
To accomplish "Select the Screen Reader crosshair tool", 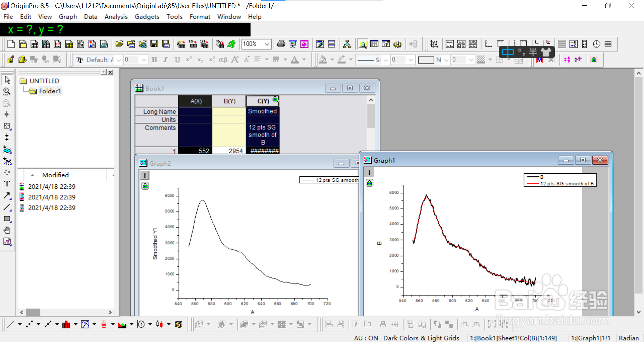I will point(7,114).
